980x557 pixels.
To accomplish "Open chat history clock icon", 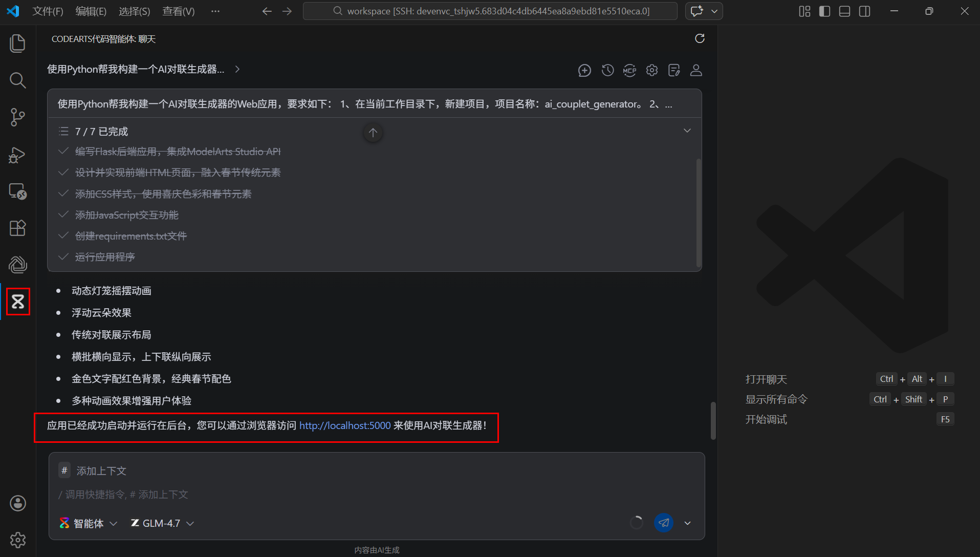I will click(x=607, y=71).
